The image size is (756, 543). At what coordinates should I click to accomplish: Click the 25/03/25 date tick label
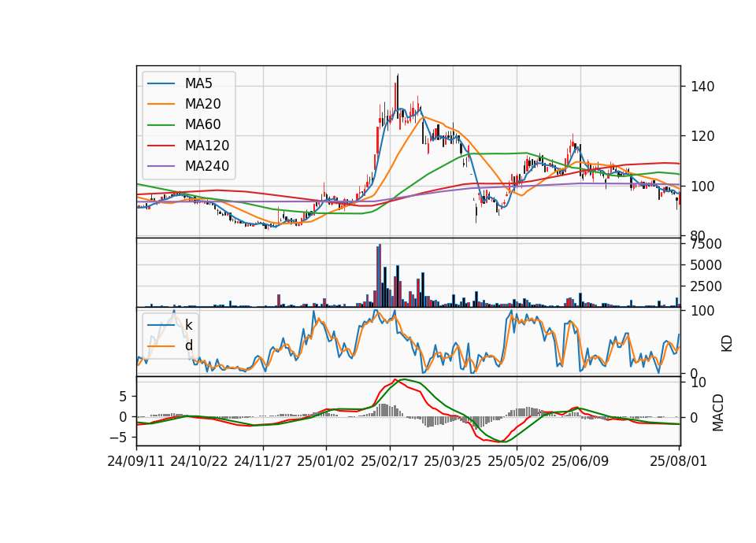pos(453,461)
